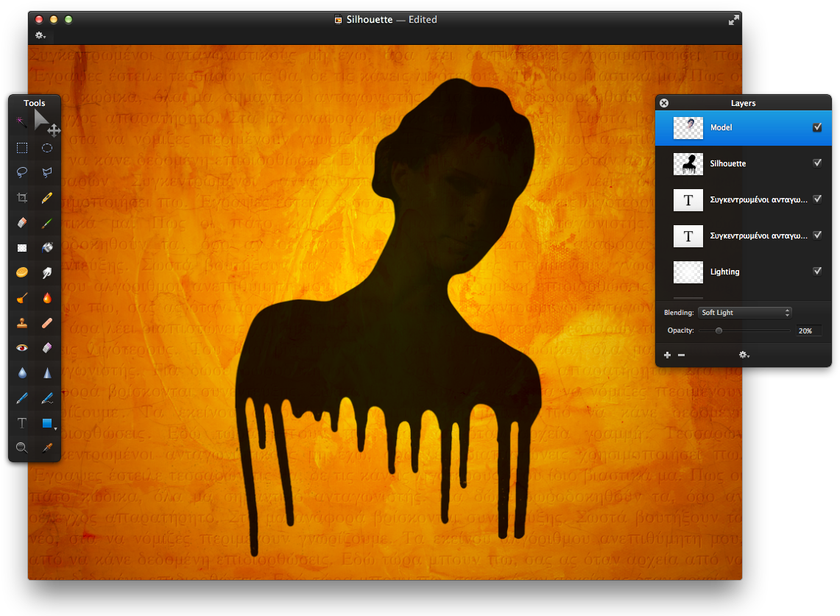This screenshot has height=616, width=840.
Task: Open the Layers panel gear menu
Action: click(744, 355)
